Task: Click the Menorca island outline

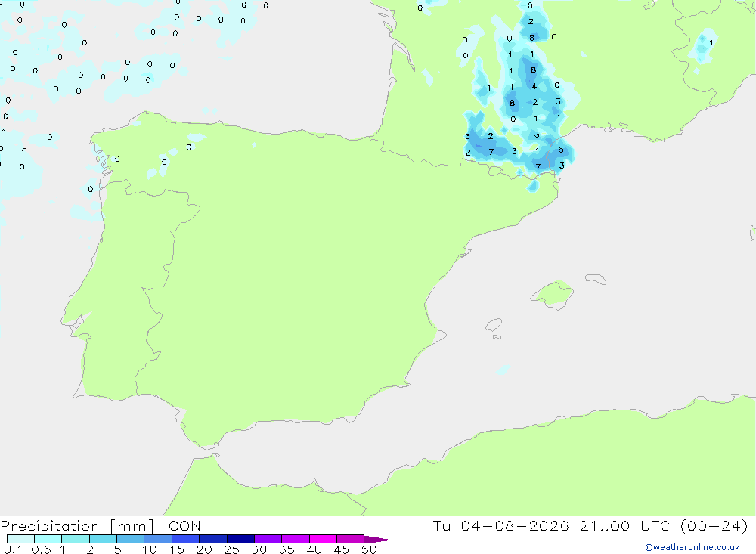Action: (596, 279)
